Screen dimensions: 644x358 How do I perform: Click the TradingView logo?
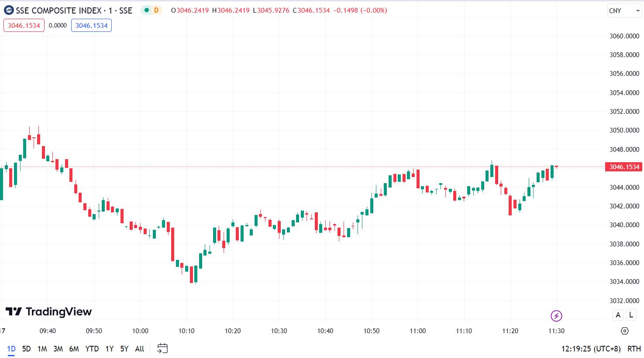[48, 312]
